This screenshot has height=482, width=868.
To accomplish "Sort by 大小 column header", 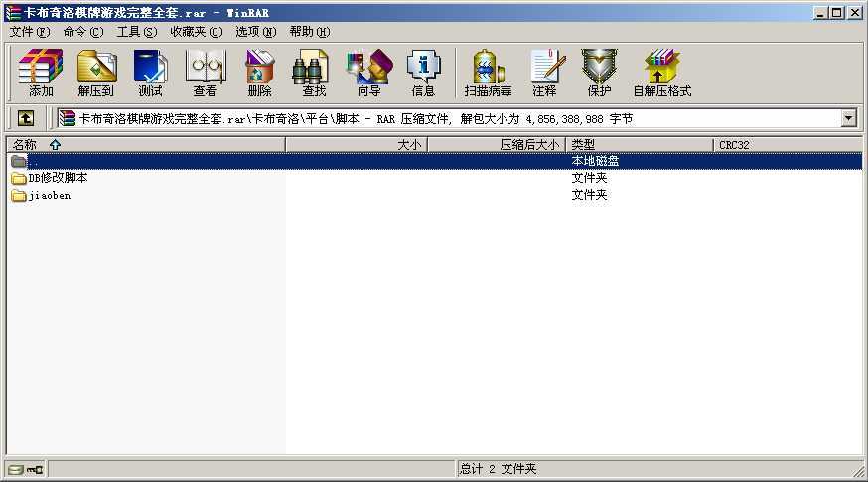I will (x=357, y=145).
